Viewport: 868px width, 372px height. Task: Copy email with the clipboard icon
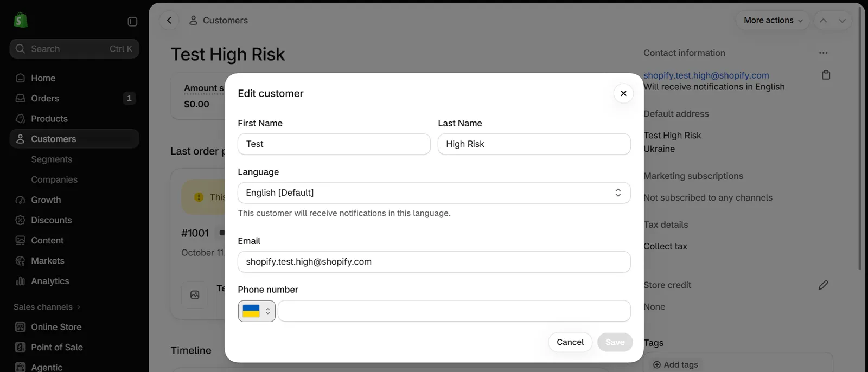[x=826, y=75]
